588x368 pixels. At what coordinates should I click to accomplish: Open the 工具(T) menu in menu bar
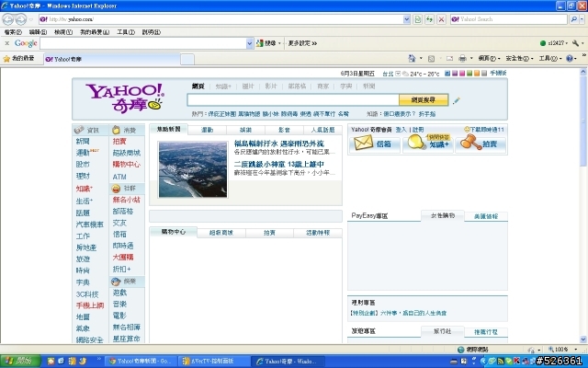click(x=126, y=32)
